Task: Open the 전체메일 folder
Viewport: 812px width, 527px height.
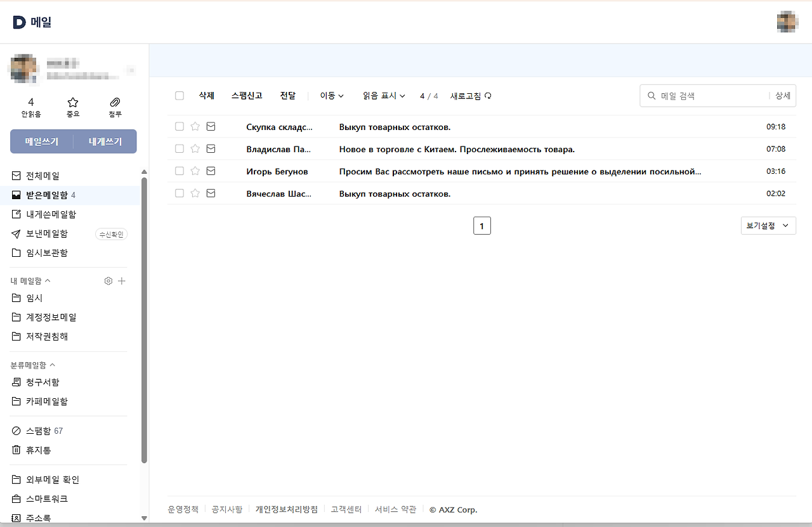Action: [x=43, y=176]
